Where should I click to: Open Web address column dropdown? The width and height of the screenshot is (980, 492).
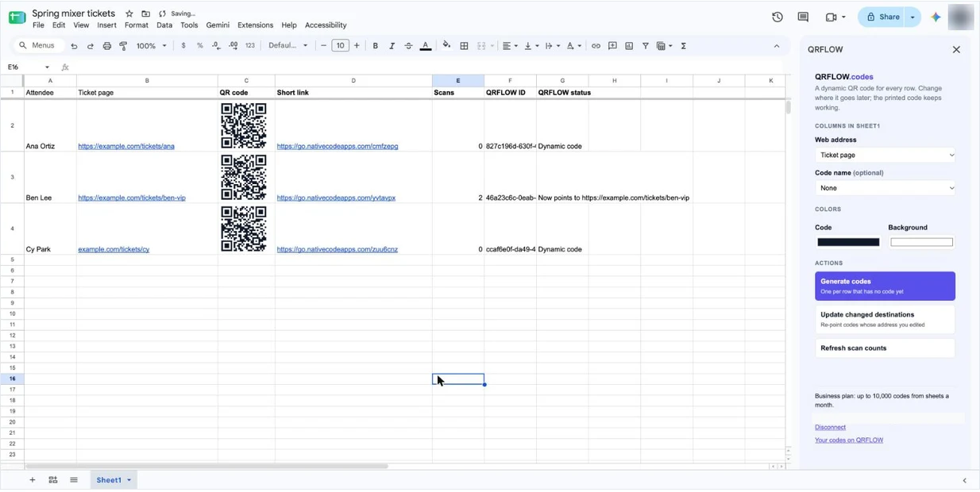pos(885,156)
